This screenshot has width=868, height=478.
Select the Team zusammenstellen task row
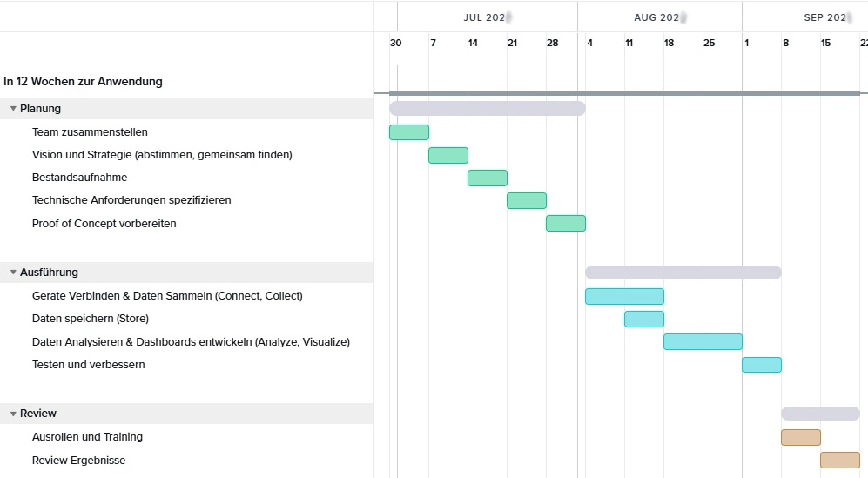tap(90, 132)
